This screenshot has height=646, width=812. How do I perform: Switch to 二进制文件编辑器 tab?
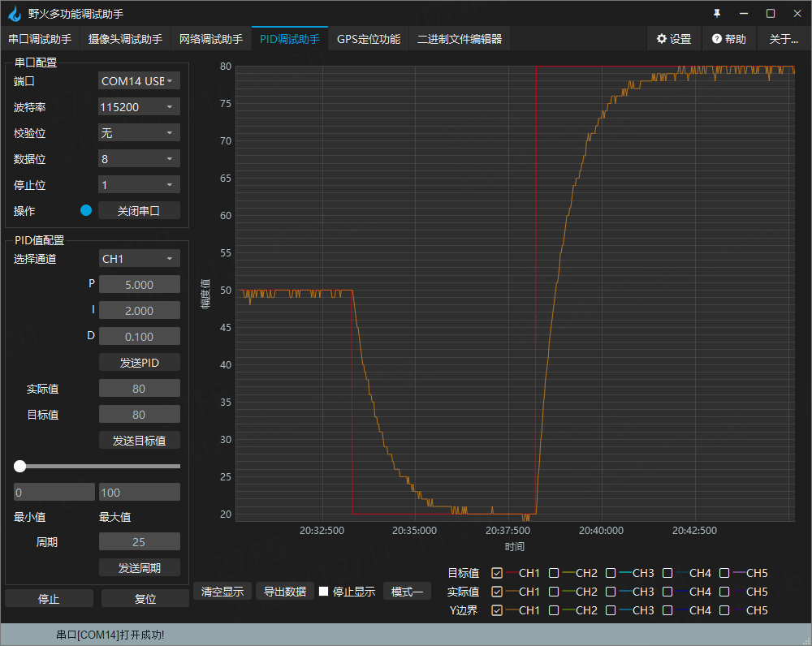pos(460,39)
